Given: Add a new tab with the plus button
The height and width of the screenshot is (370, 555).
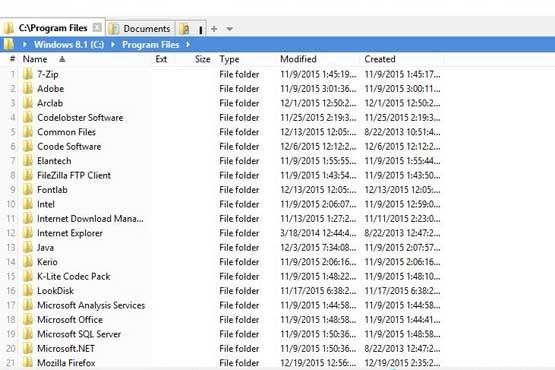Looking at the screenshot, I should pos(214,29).
